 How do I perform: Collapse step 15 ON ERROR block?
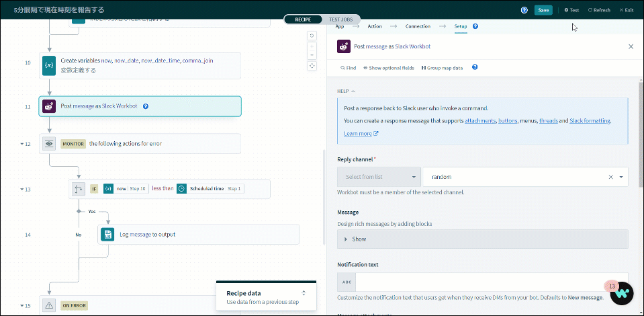[21, 306]
